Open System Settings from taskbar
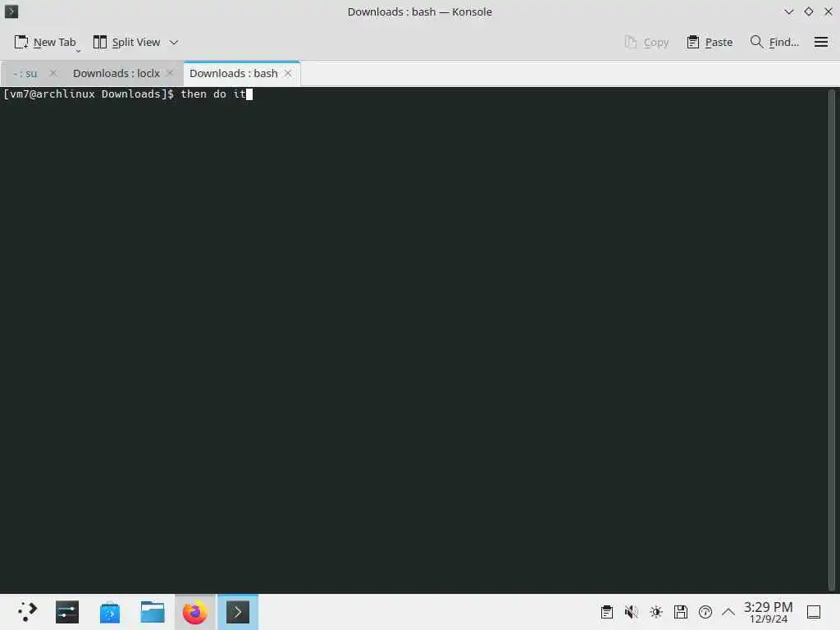 (x=67, y=612)
